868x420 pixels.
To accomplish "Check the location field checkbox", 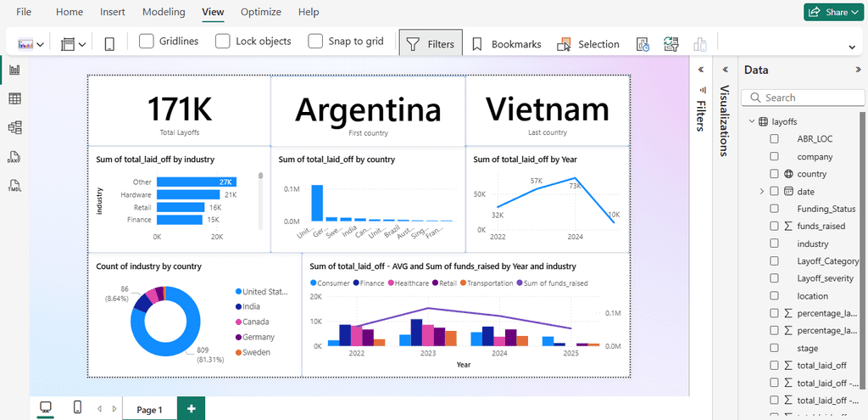I will point(774,296).
